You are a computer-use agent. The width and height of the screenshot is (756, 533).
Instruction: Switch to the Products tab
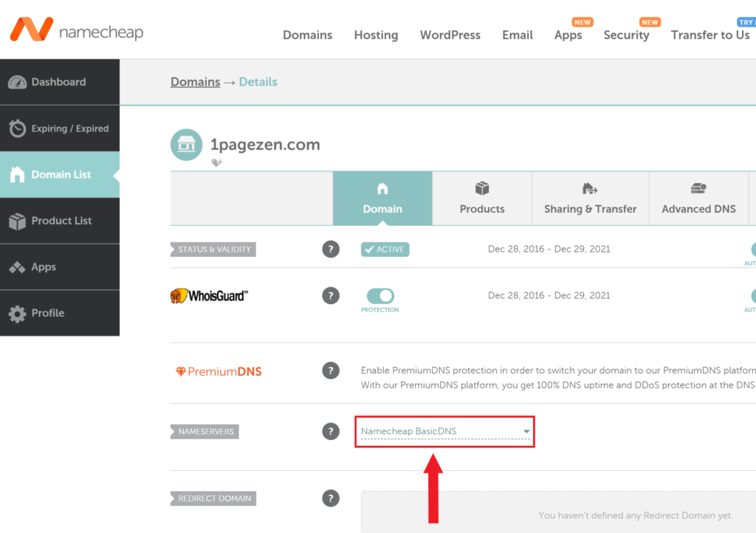482,198
